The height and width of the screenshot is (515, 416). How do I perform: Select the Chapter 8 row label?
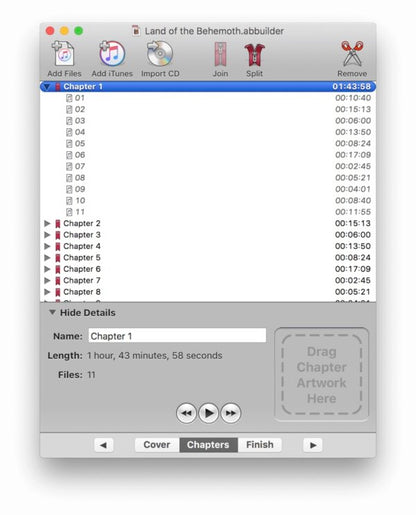coord(82,292)
